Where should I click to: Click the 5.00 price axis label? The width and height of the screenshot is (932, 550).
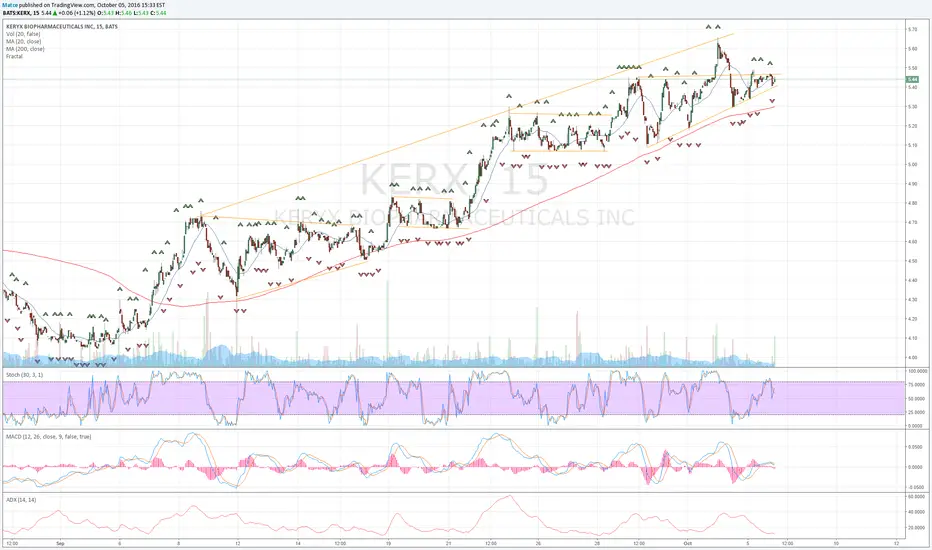pyautogui.click(x=912, y=165)
